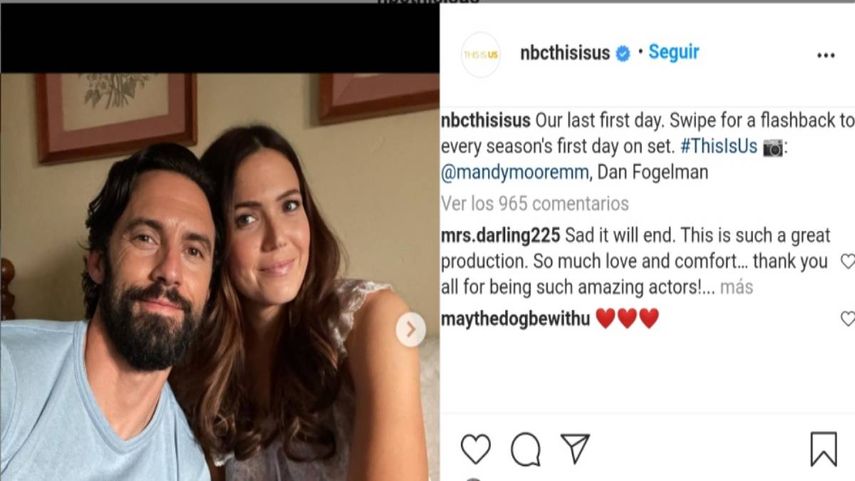Open the three-dot more options menu
The width and height of the screenshot is (855, 481).
[825, 56]
